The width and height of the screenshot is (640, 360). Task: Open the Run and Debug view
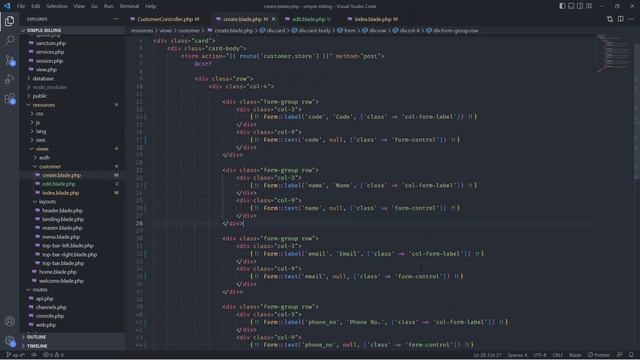coord(9,79)
